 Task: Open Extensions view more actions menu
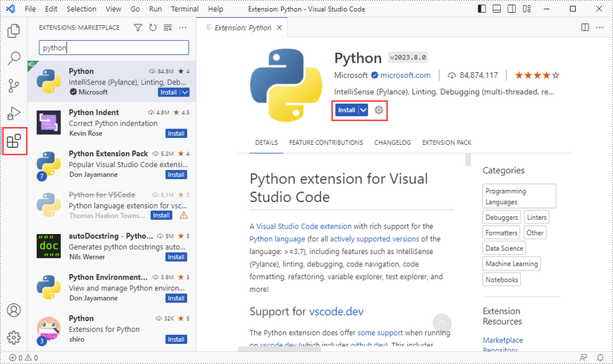(183, 27)
